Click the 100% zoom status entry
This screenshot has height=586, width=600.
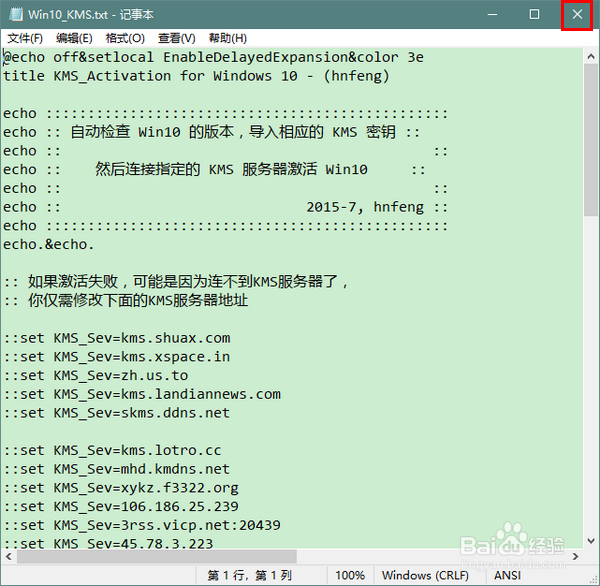pyautogui.click(x=350, y=575)
